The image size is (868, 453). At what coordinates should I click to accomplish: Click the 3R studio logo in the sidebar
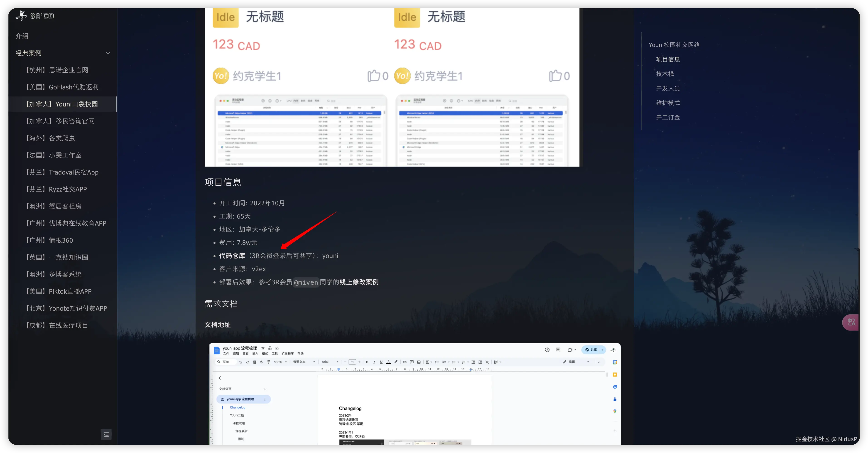[35, 15]
